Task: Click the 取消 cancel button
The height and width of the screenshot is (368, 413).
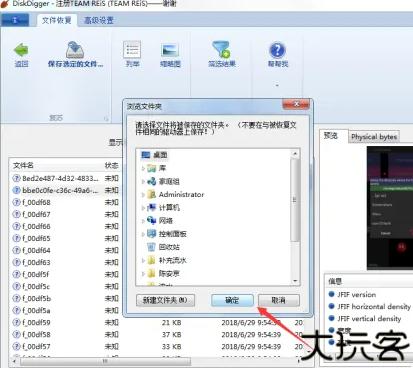Action: point(279,300)
